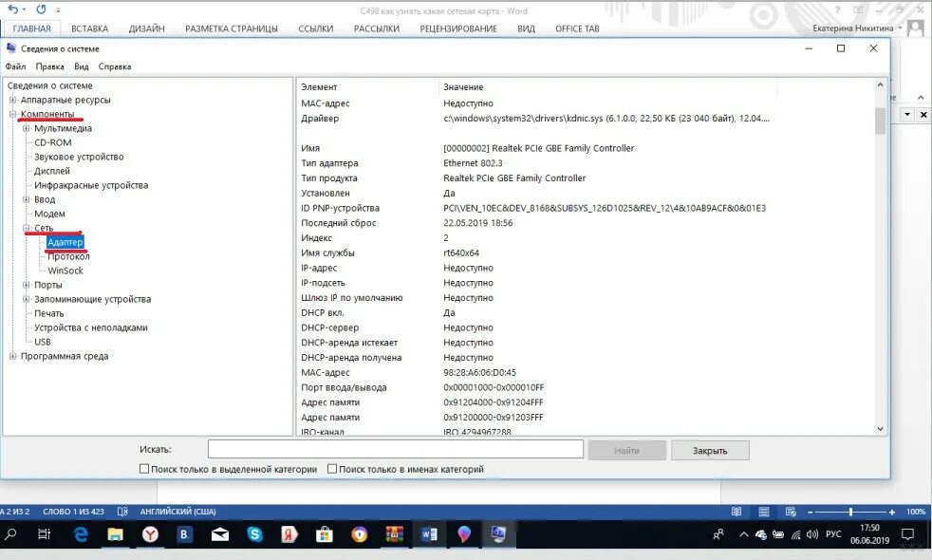Open the Вид menu in System Information
The image size is (932, 560).
(x=82, y=66)
